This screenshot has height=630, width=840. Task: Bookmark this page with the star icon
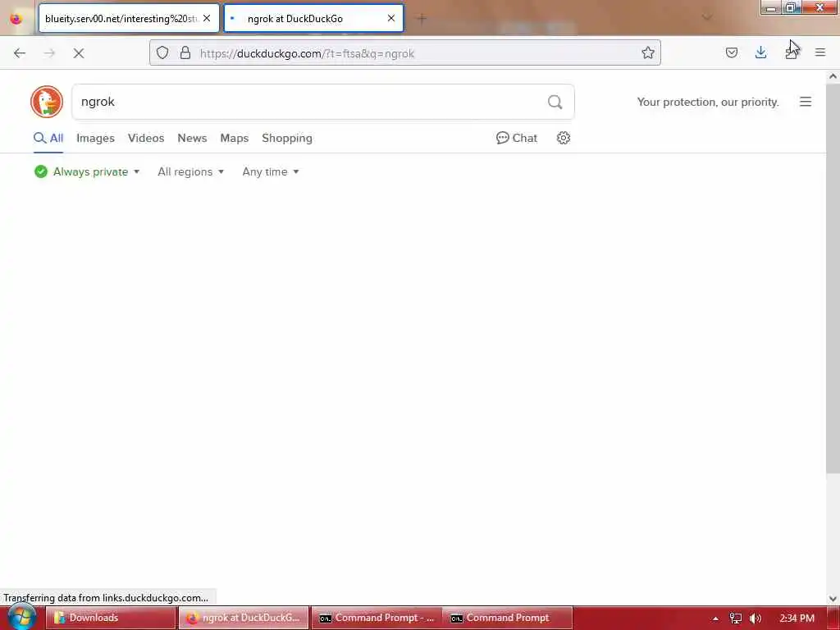648,52
